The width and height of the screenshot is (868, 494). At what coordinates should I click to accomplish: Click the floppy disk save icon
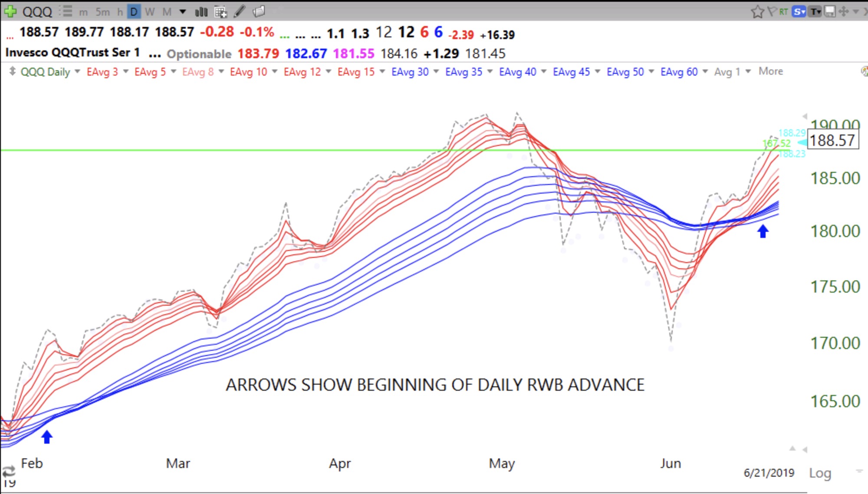click(830, 11)
